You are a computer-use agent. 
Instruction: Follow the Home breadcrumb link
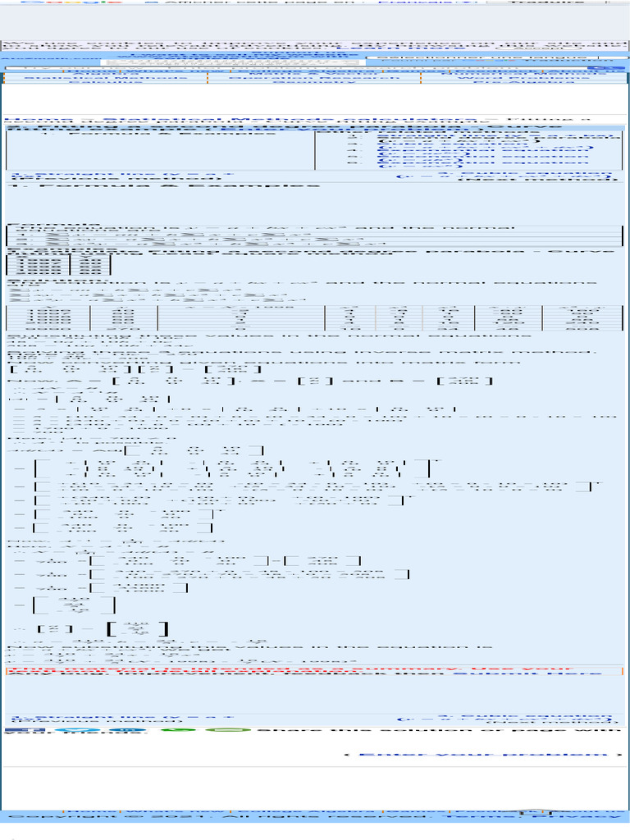pos(38,119)
